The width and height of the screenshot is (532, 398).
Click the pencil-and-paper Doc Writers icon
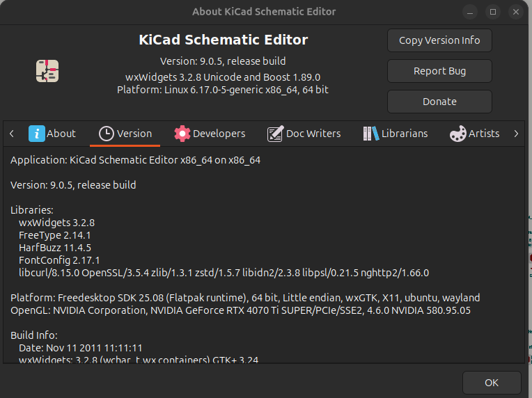275,134
